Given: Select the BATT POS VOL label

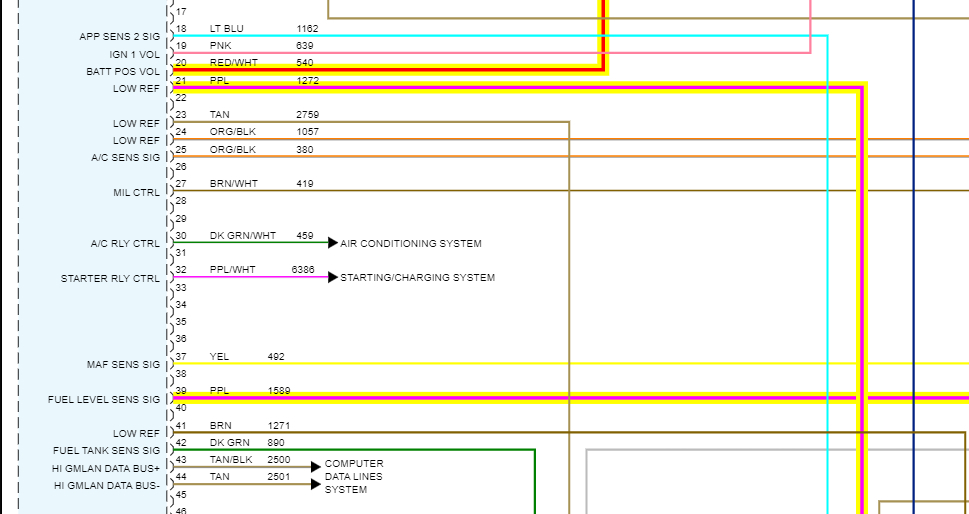Looking at the screenshot, I should pyautogui.click(x=123, y=72).
